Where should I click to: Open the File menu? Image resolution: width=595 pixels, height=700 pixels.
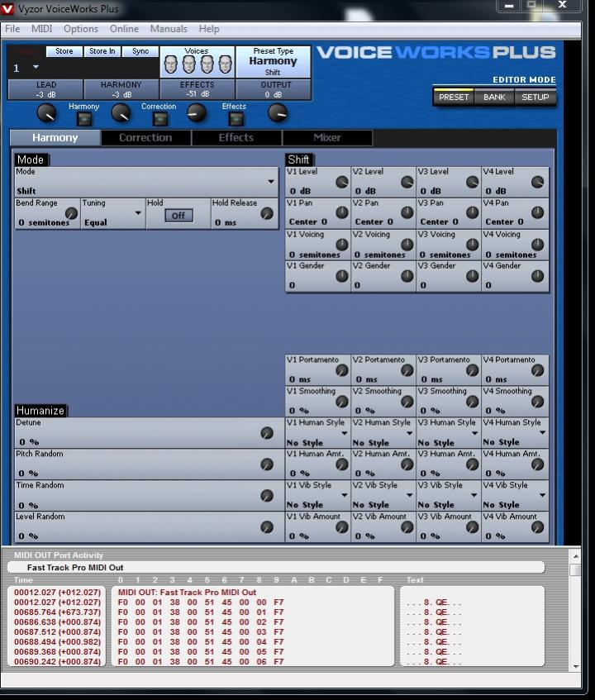tap(12, 29)
